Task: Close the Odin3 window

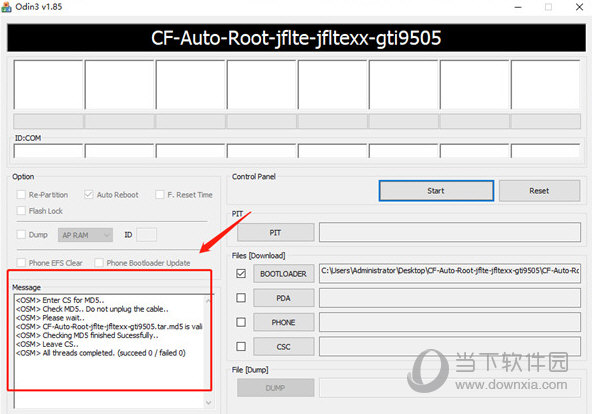Action: (x=580, y=7)
